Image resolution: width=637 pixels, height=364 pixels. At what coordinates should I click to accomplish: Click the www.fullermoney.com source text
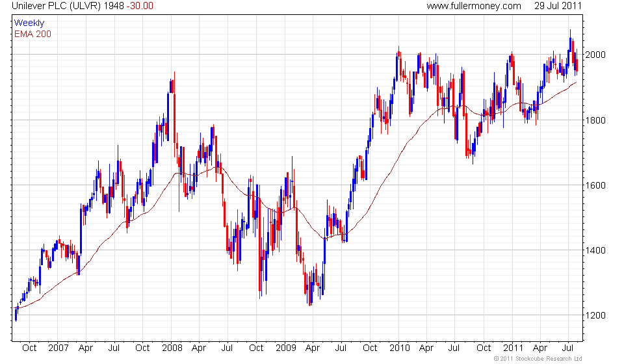tap(474, 6)
